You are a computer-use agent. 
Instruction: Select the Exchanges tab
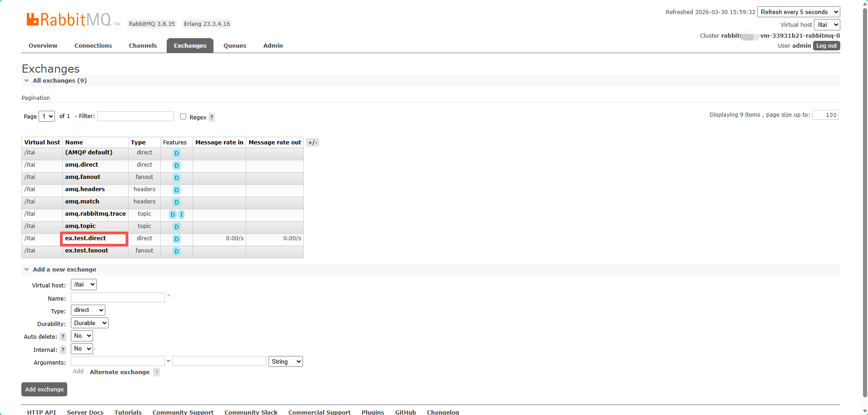[190, 46]
